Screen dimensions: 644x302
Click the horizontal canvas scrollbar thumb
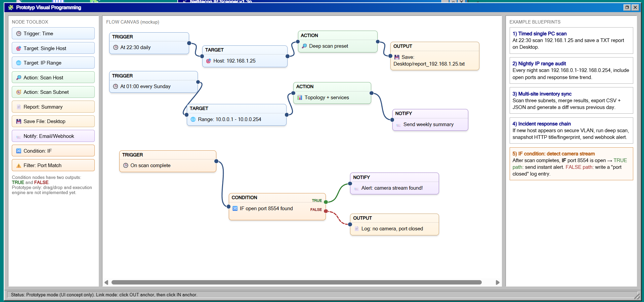click(297, 282)
